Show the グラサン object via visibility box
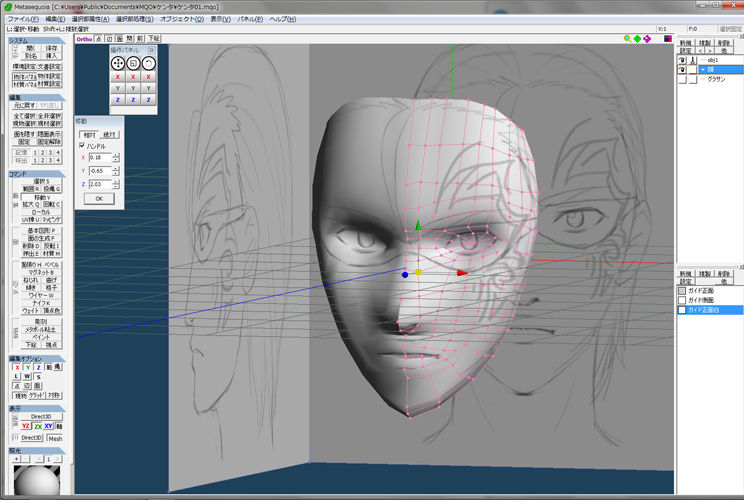The width and height of the screenshot is (744, 500). click(682, 80)
